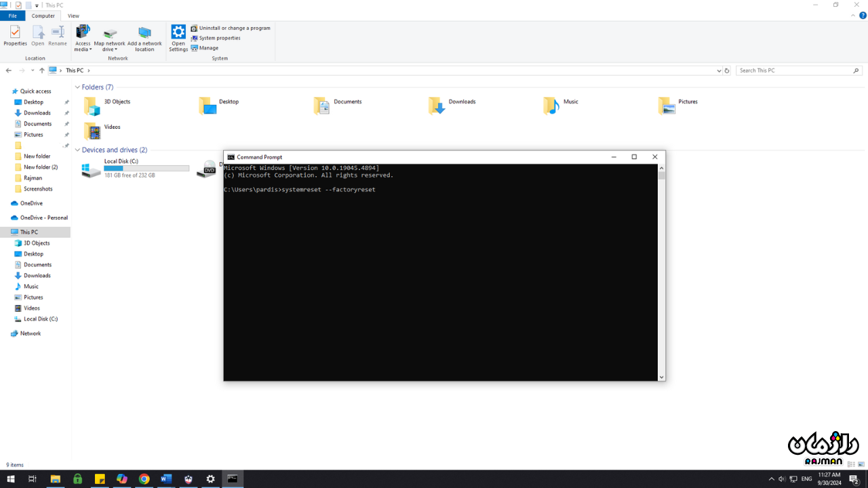Switch to the View ribbon tab
868x488 pixels.
(x=73, y=16)
